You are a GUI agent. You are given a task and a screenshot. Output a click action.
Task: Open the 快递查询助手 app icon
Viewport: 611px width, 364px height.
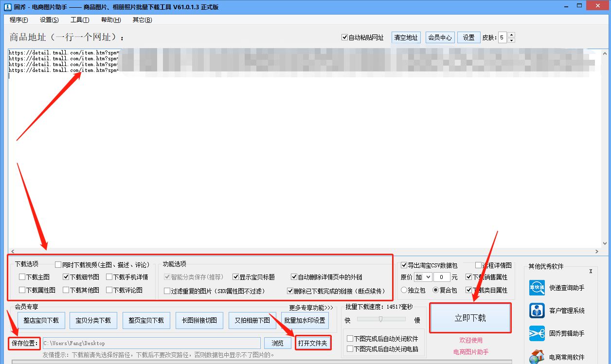537,288
